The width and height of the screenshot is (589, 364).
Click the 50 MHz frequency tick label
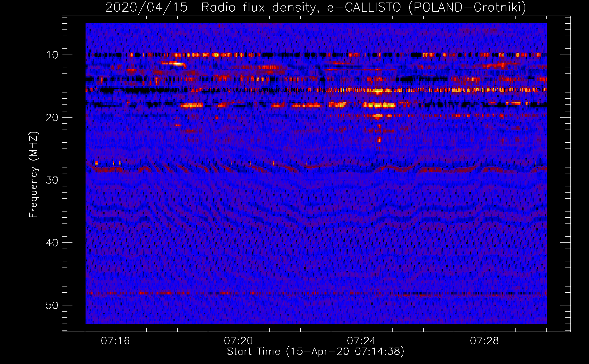pos(52,305)
